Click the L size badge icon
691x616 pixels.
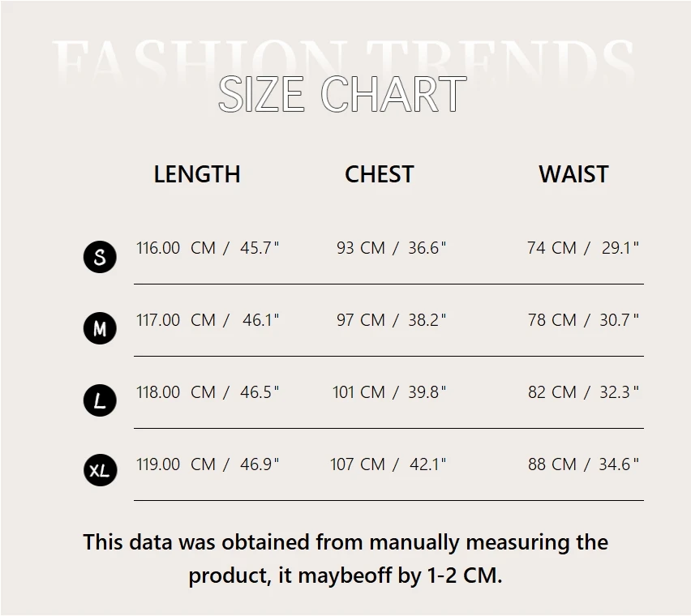[100, 400]
